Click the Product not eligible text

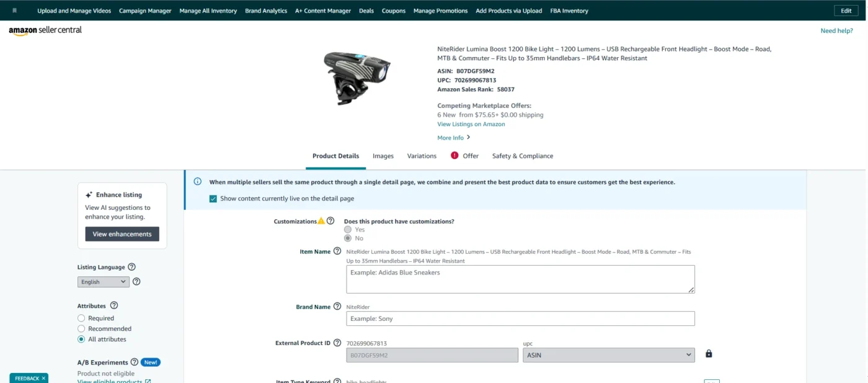click(x=106, y=374)
